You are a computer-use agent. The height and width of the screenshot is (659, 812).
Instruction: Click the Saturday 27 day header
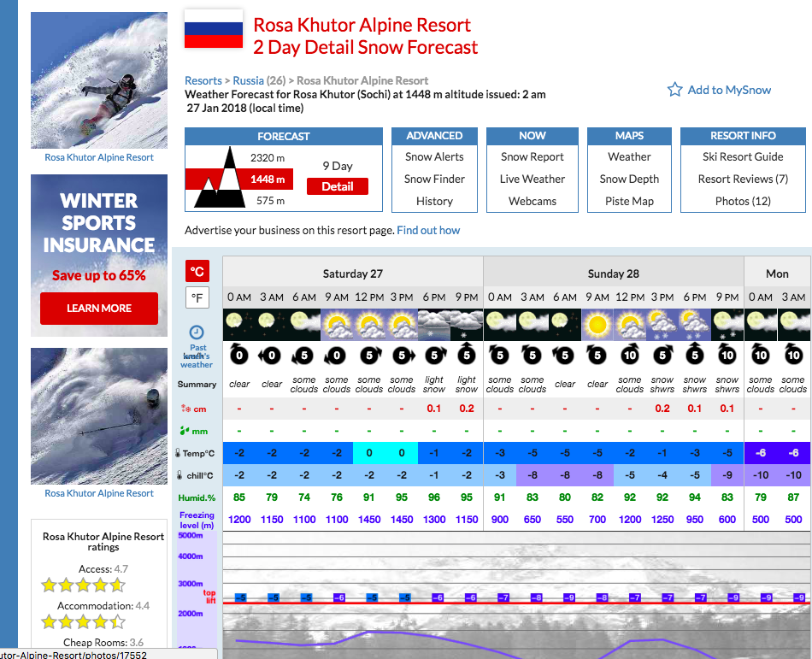353,274
